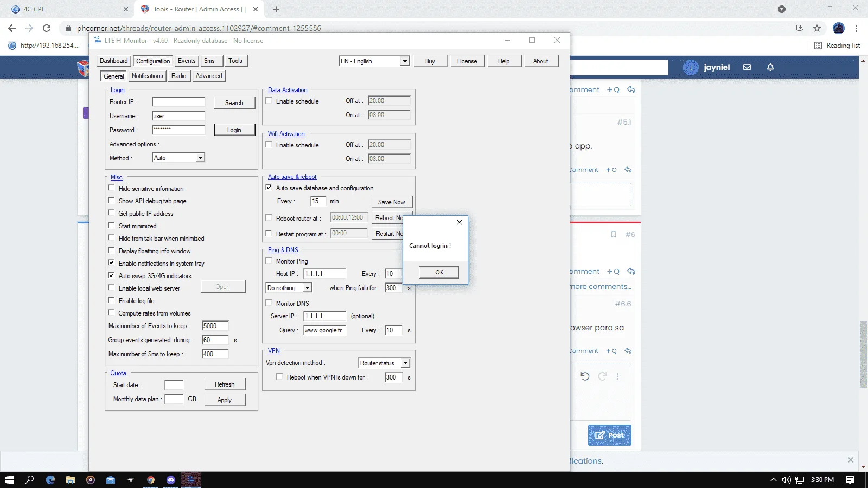This screenshot has height=488, width=868.
Task: Uncheck Auto swap 3G/4G indicators
Action: pyautogui.click(x=111, y=275)
